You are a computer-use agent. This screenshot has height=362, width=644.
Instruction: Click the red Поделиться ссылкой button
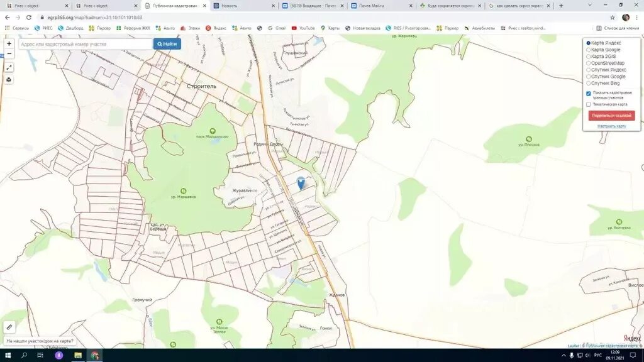coord(611,116)
